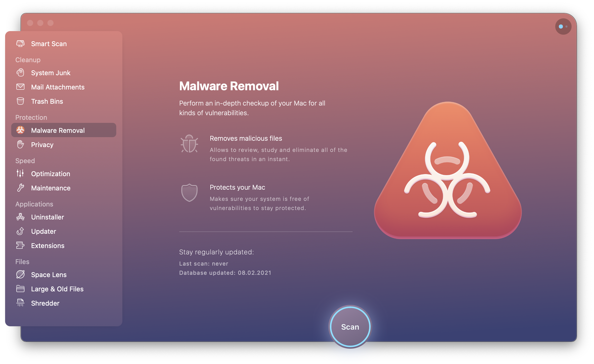Select the Smart Scan icon
594x364 pixels.
21,43
